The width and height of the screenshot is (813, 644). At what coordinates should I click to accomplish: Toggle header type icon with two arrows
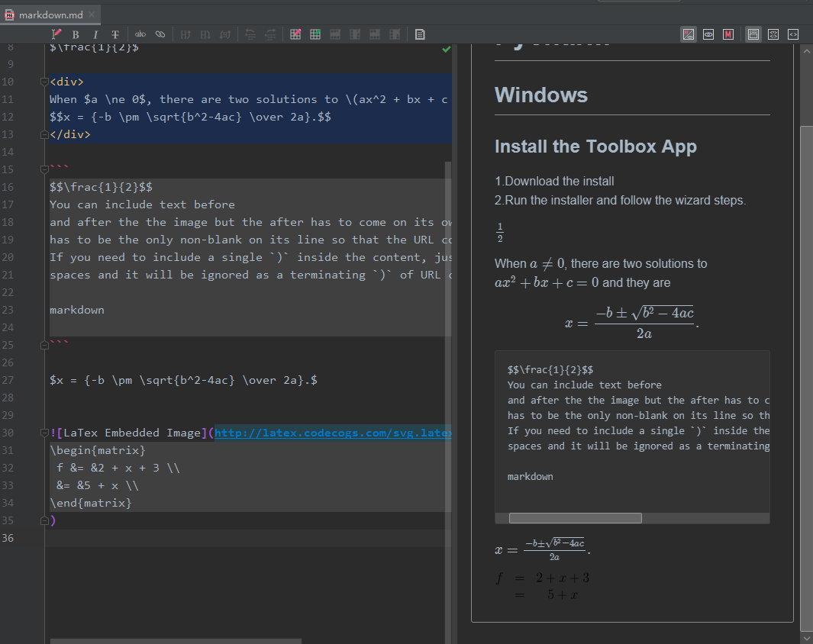click(225, 34)
